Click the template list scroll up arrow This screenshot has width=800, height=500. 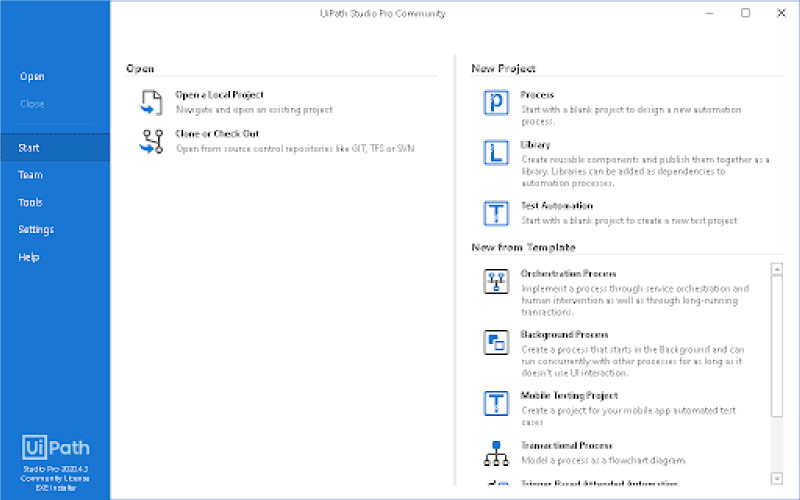(777, 269)
